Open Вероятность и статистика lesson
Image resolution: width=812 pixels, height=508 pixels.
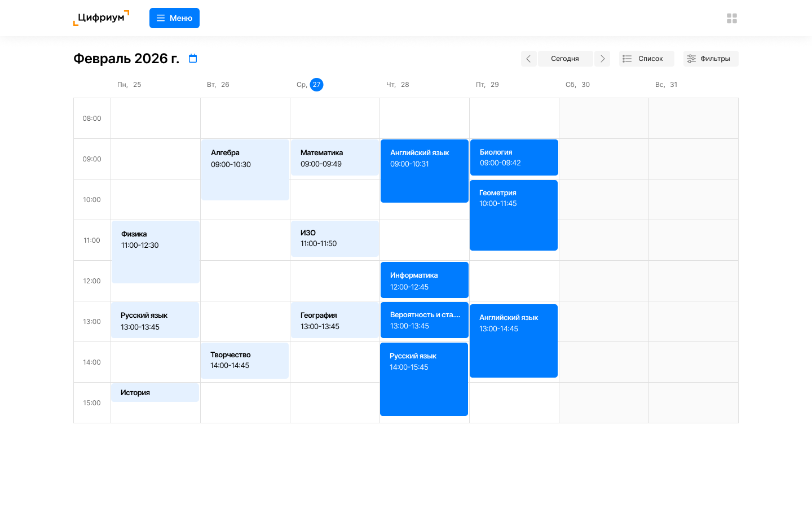coord(424,320)
